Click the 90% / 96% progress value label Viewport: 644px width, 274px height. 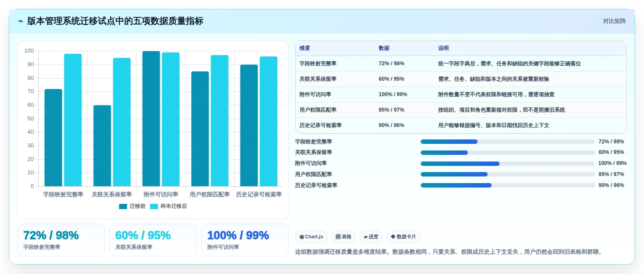tap(611, 185)
